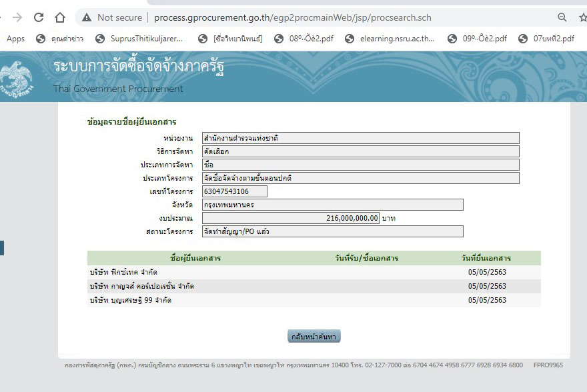This screenshot has height=392, width=587.
Task: Click the browser forward arrow
Action: (x=17, y=17)
